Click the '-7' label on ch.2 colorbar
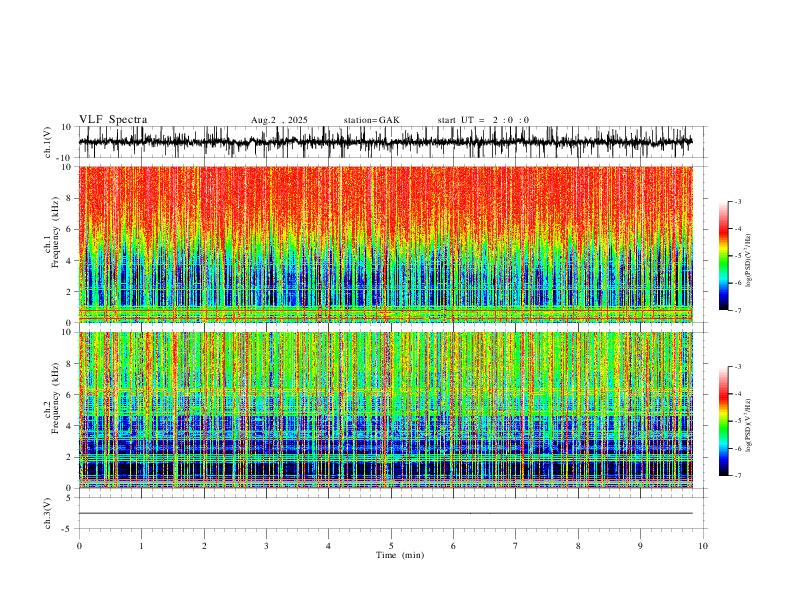The height and width of the screenshot is (612, 792). pyautogui.click(x=737, y=475)
